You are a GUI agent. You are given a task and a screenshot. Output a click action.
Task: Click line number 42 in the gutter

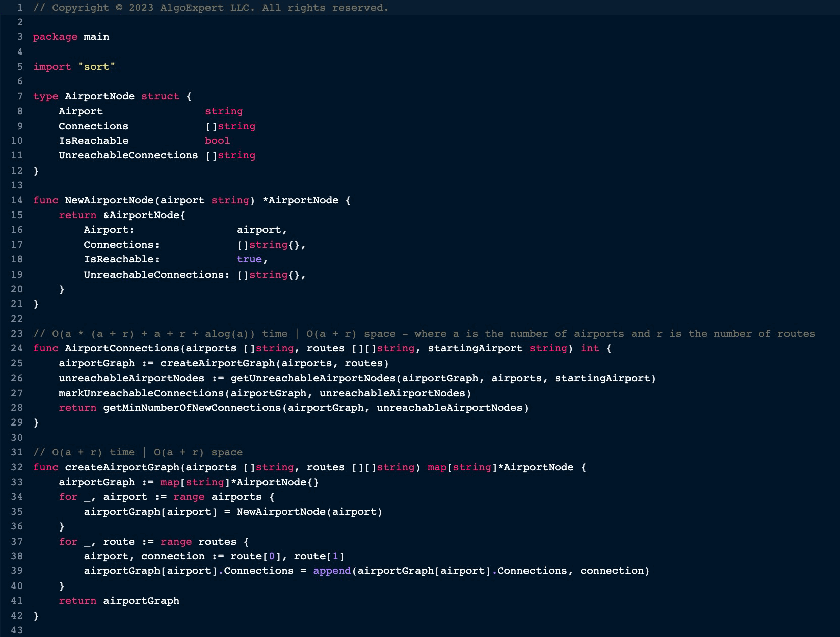tap(17, 616)
